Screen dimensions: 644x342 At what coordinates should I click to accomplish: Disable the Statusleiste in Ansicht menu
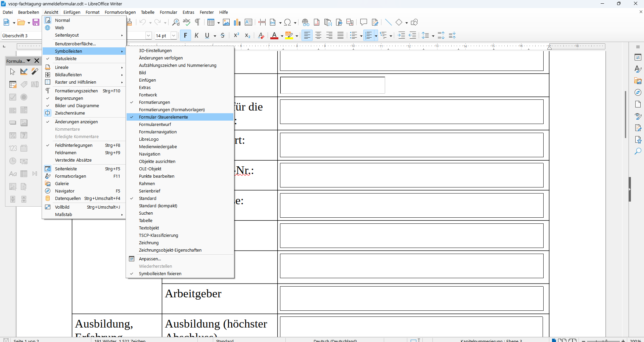point(66,58)
